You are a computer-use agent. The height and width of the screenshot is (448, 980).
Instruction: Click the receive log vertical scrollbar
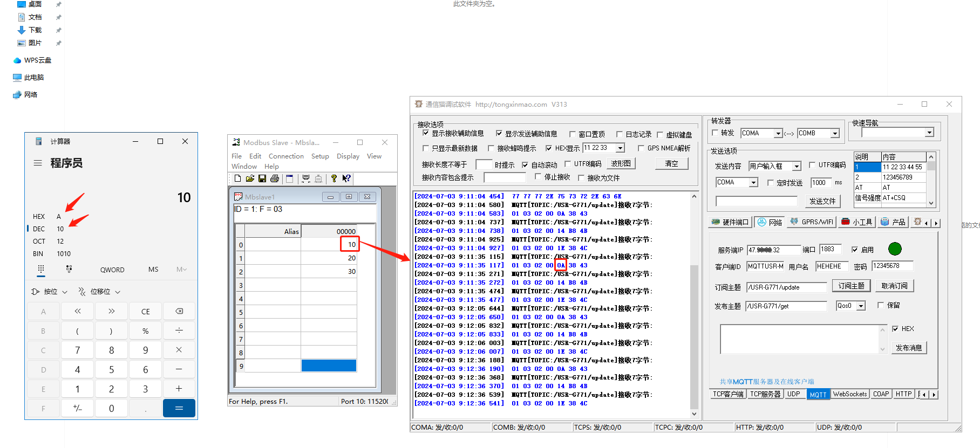694,323
